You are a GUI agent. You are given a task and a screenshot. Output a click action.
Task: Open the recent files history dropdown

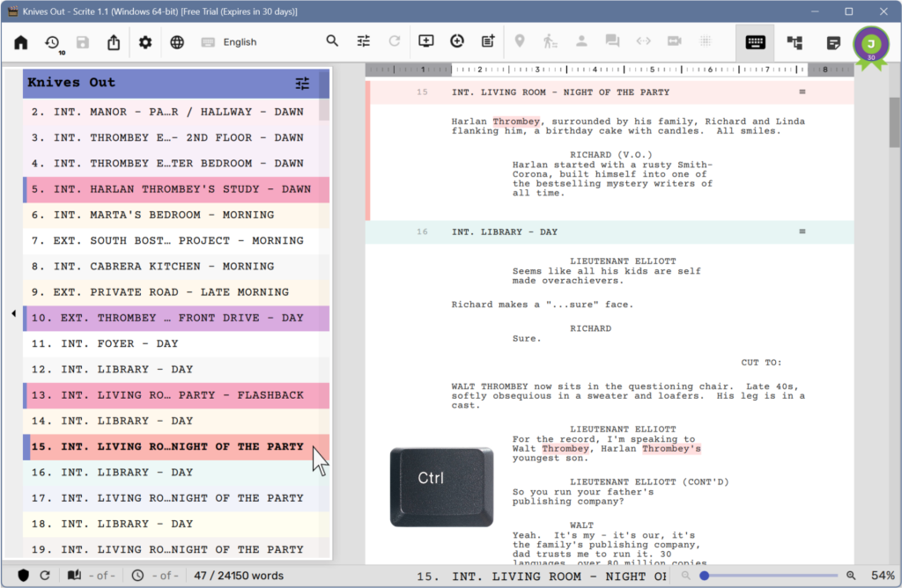point(52,41)
